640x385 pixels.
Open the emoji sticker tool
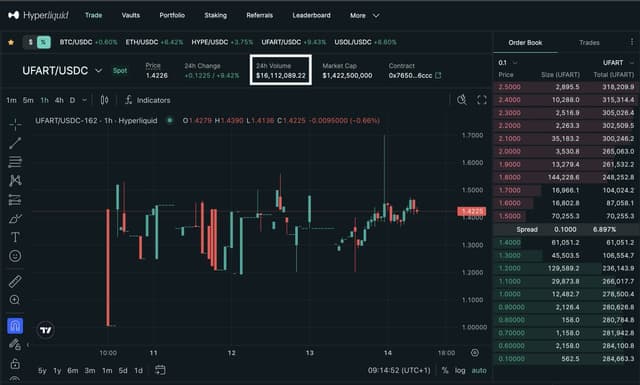point(15,256)
